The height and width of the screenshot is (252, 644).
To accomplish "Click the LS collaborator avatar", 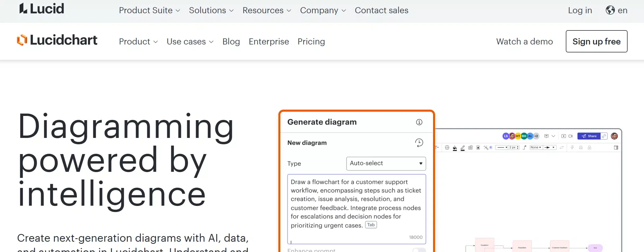I will tap(506, 136).
